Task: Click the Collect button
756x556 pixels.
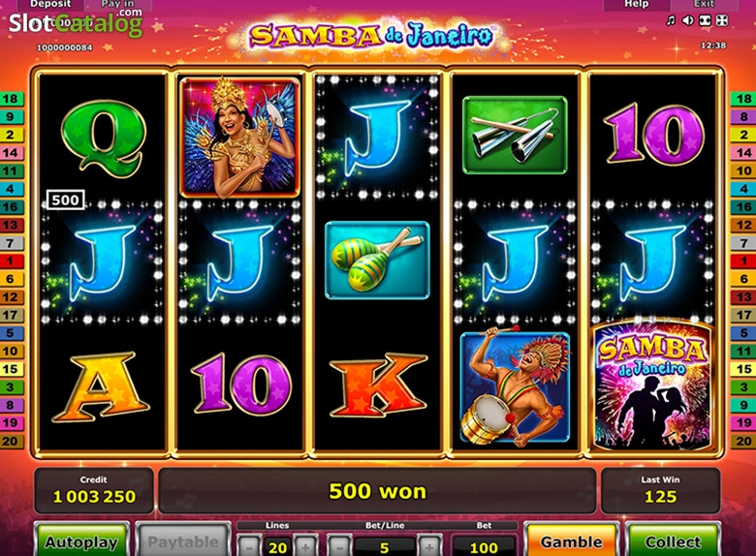Action: [x=673, y=541]
